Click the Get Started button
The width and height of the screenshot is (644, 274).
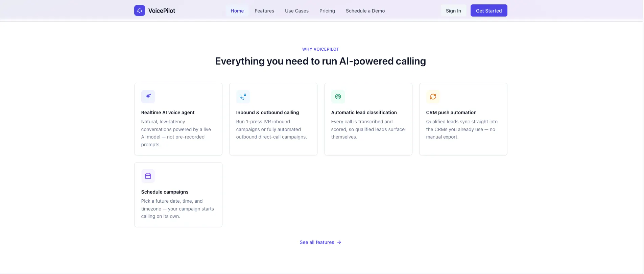[x=489, y=10]
